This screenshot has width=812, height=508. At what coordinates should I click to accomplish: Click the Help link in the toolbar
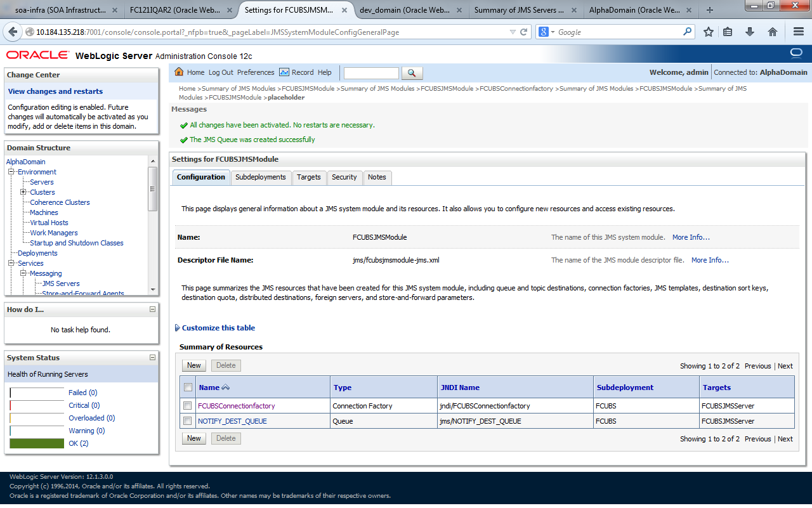pyautogui.click(x=325, y=72)
